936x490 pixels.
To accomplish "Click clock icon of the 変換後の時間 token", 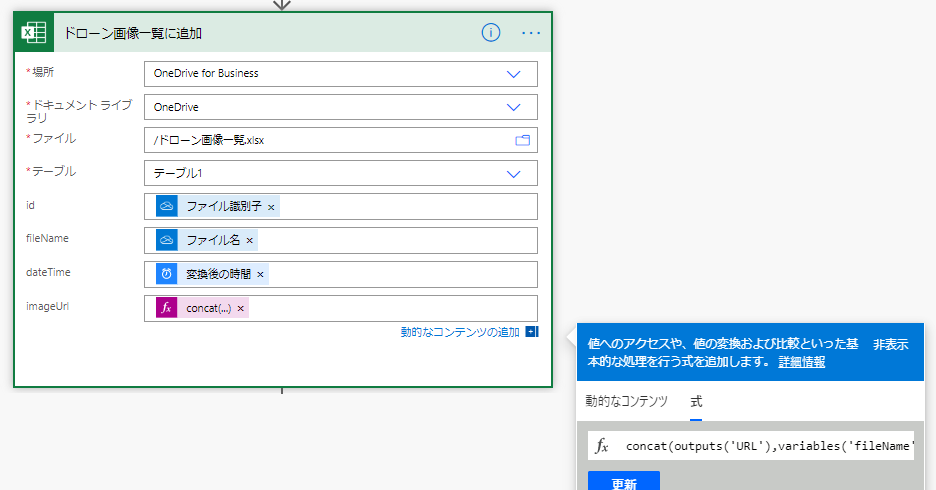I will (167, 274).
